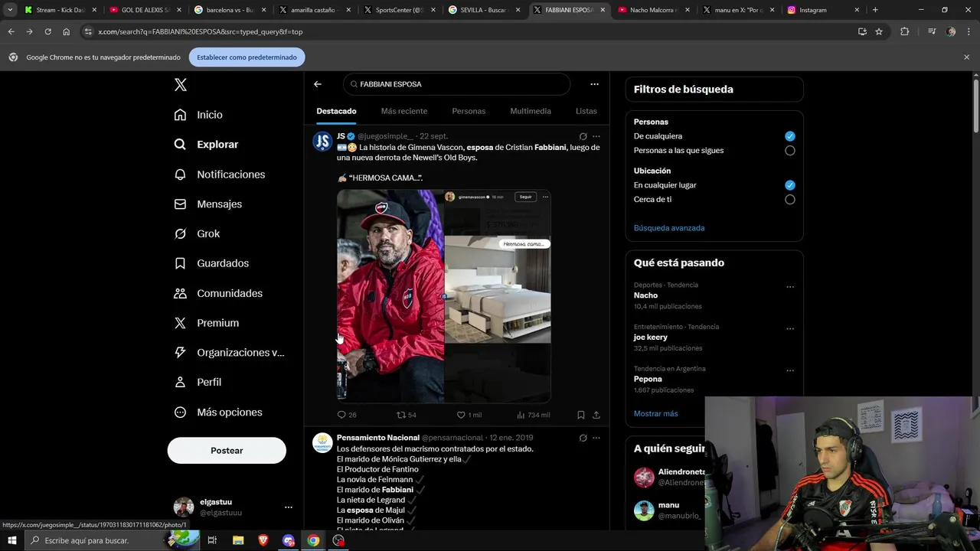
Task: Open more options for Pepona trend
Action: pyautogui.click(x=790, y=370)
